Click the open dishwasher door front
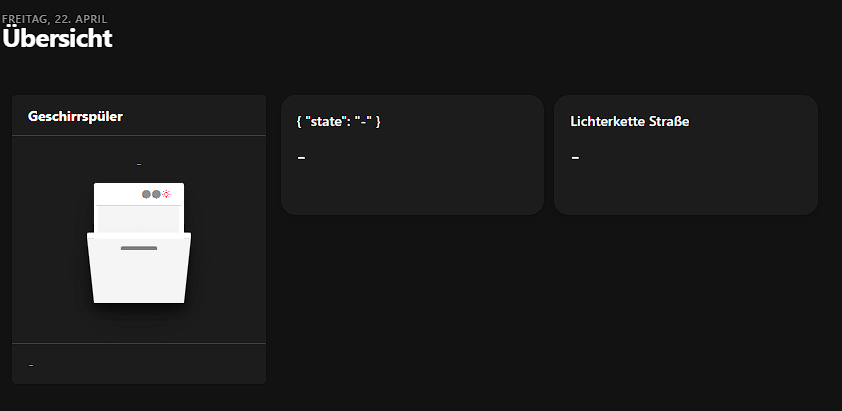Screen dimensions: 842x411 click(x=139, y=275)
